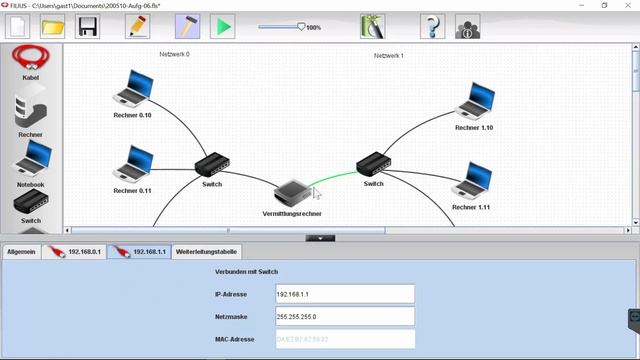Open an existing project file
The image size is (640, 360).
point(53,27)
